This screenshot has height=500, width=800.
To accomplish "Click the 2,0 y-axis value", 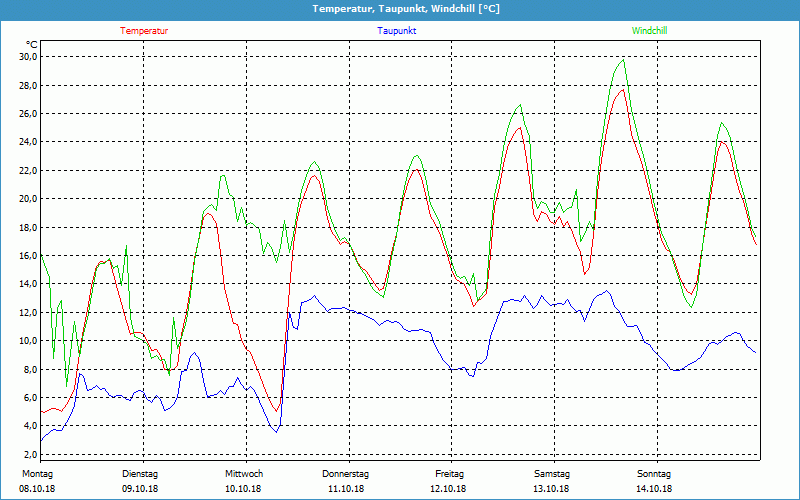I will (x=29, y=454).
